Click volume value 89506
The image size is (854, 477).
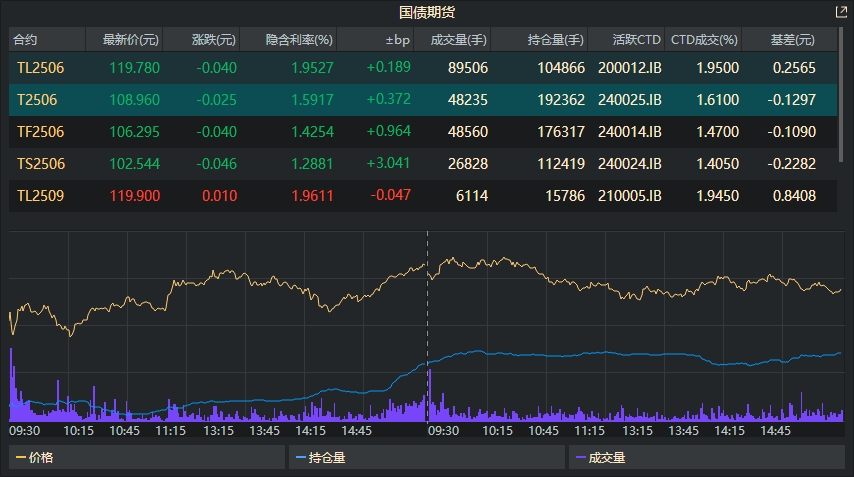coord(468,68)
